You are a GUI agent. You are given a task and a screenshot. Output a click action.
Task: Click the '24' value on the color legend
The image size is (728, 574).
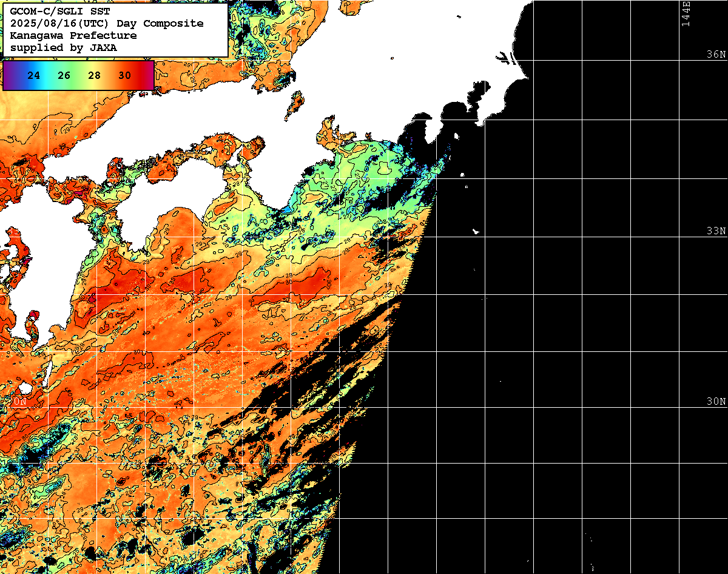(34, 76)
